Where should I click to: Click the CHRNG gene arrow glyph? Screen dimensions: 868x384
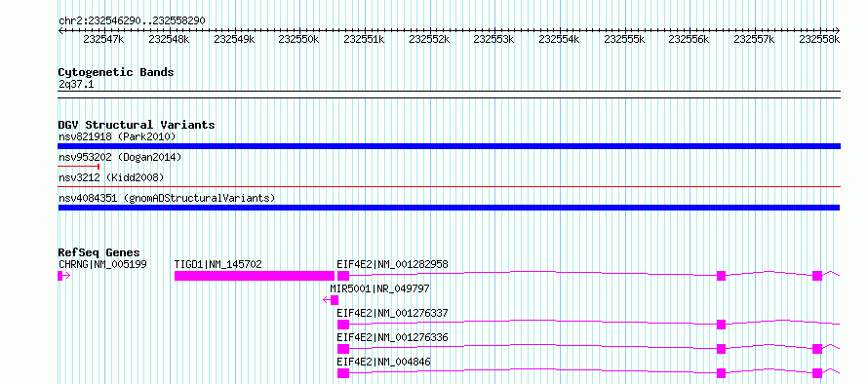point(63,276)
